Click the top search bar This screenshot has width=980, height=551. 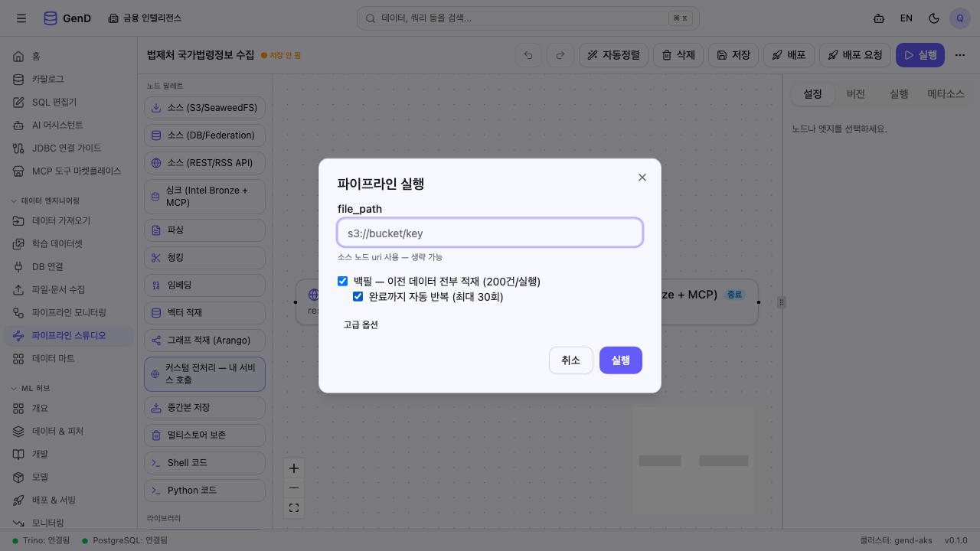click(x=528, y=18)
